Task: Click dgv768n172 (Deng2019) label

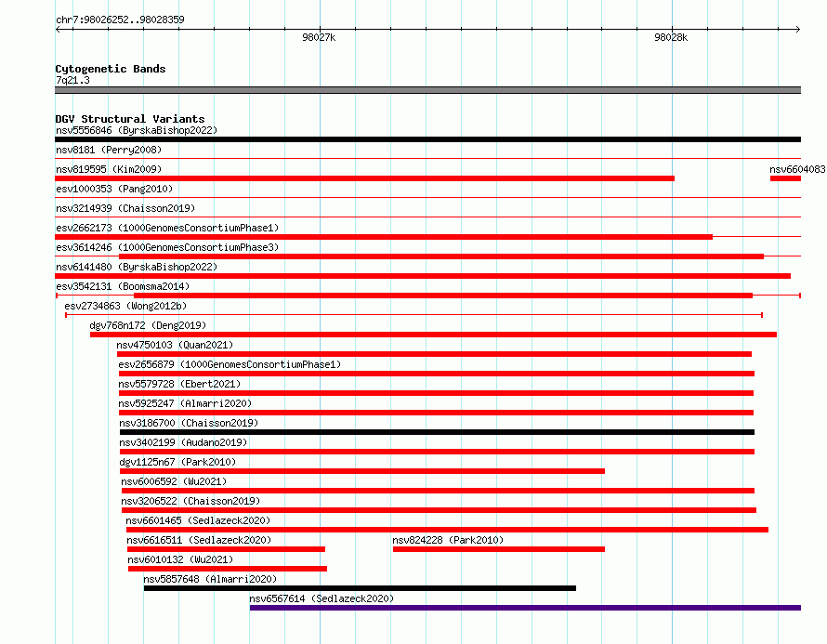Action: coord(148,325)
